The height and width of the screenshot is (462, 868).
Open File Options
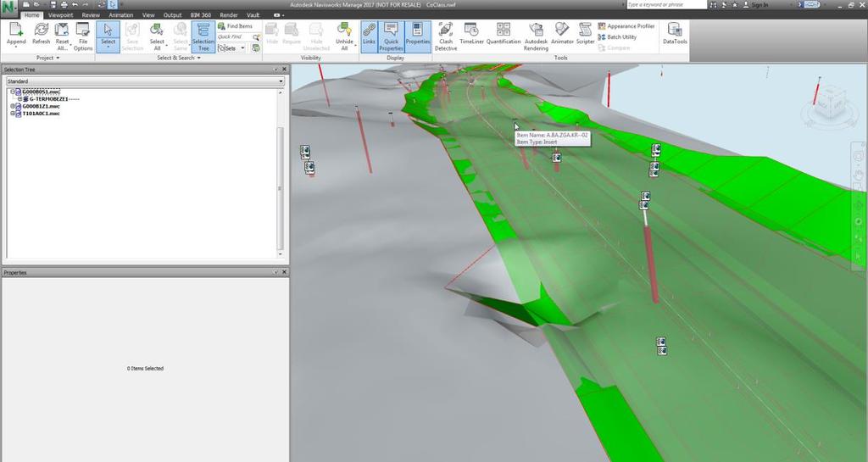click(x=83, y=36)
